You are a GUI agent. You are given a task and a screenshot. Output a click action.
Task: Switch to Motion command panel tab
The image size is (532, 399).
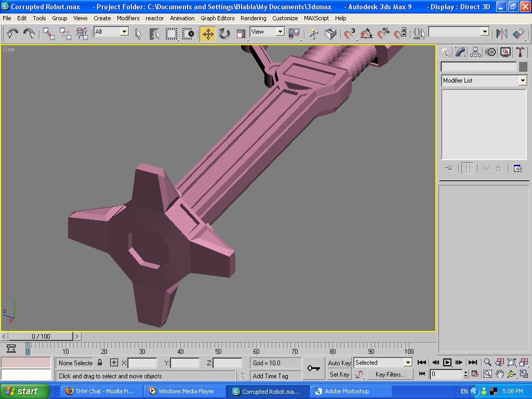pyautogui.click(x=490, y=52)
